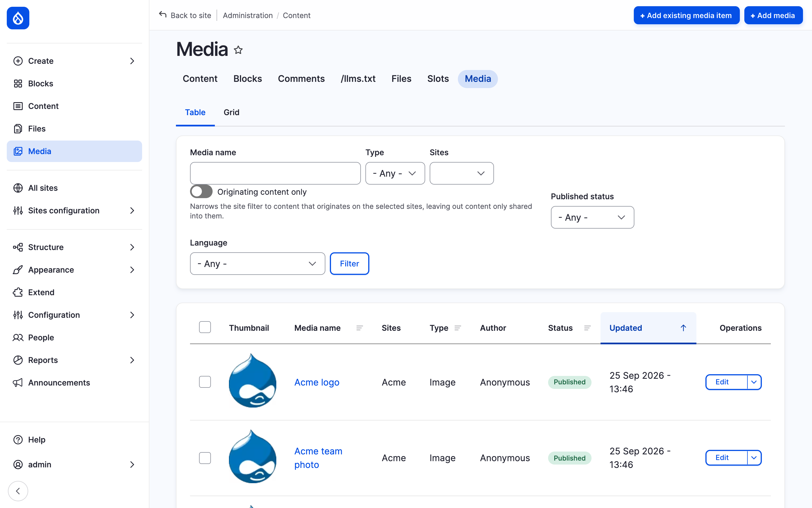Open the Sites filter dropdown
This screenshot has width=812, height=508.
[461, 173]
